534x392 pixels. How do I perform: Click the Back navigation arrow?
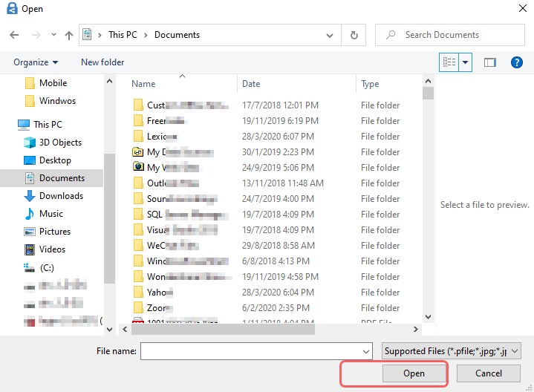point(14,35)
